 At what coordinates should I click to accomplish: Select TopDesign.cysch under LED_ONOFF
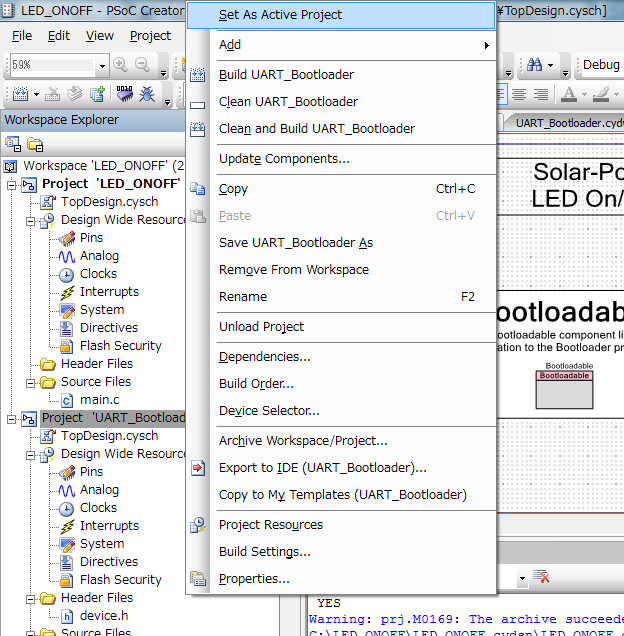[x=109, y=202]
